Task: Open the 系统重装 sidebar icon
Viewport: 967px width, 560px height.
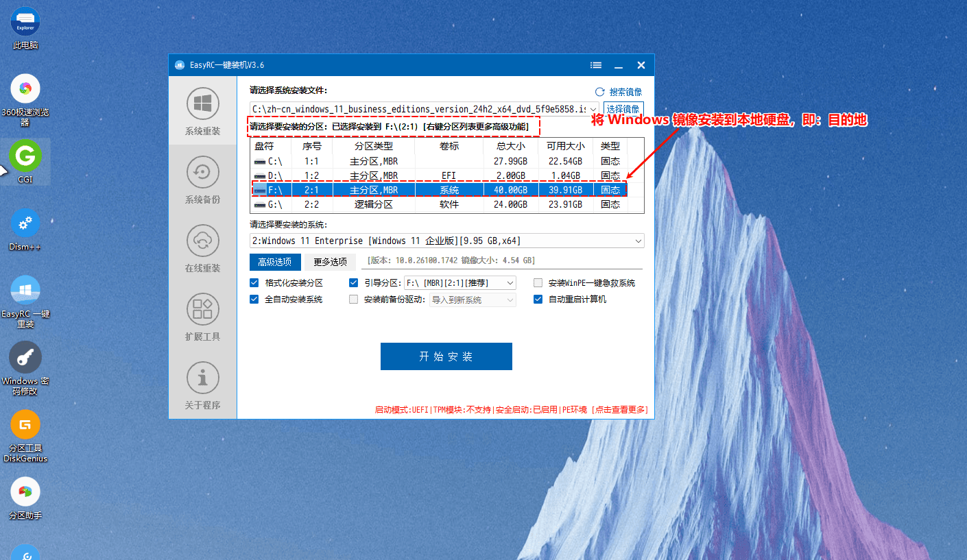Action: [203, 104]
